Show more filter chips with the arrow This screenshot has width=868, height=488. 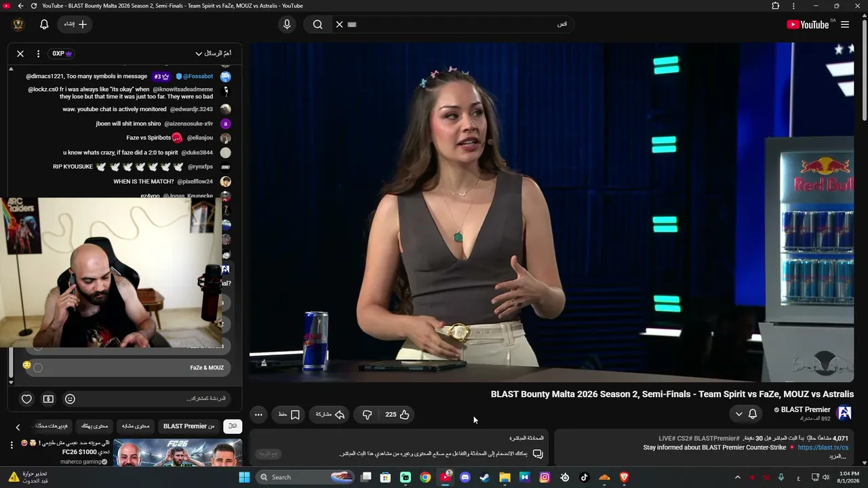(18, 427)
